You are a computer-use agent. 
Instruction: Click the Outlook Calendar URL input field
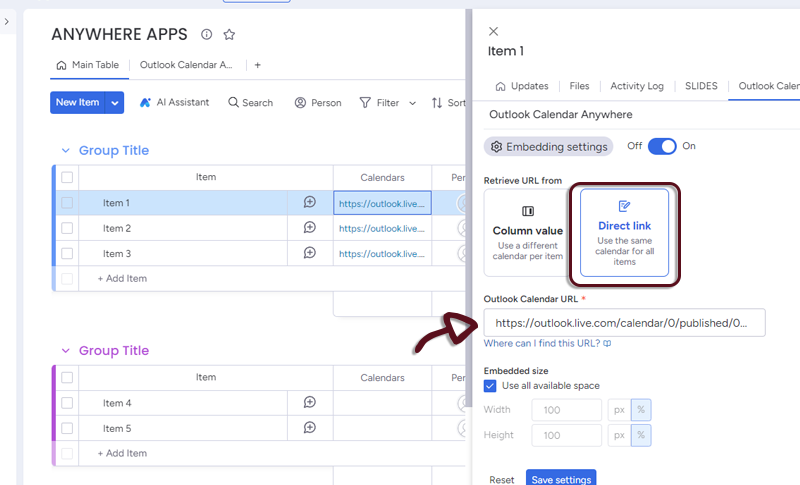[x=624, y=323]
